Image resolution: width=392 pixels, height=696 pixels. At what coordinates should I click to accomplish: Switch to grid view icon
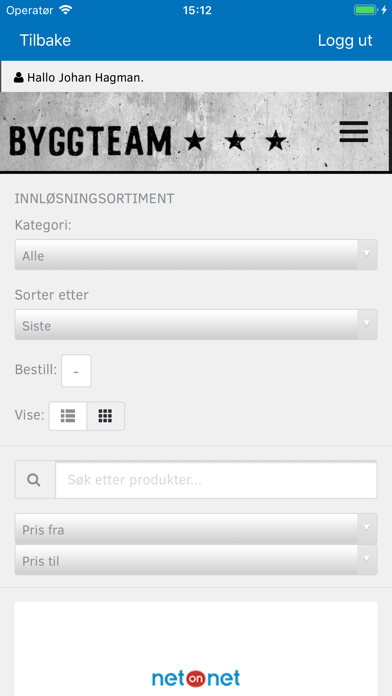(106, 416)
